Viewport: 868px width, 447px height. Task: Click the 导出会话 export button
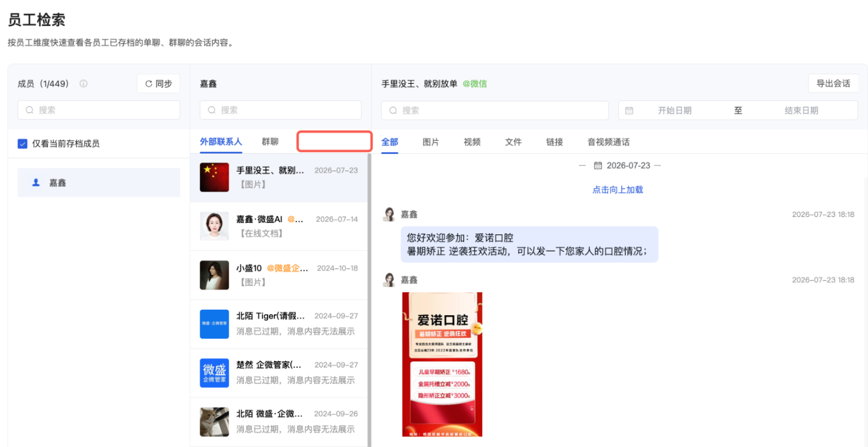coord(833,83)
